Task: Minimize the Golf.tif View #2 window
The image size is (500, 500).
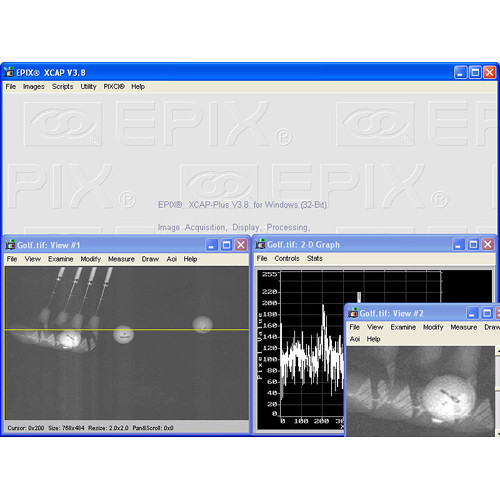Action: (472, 313)
